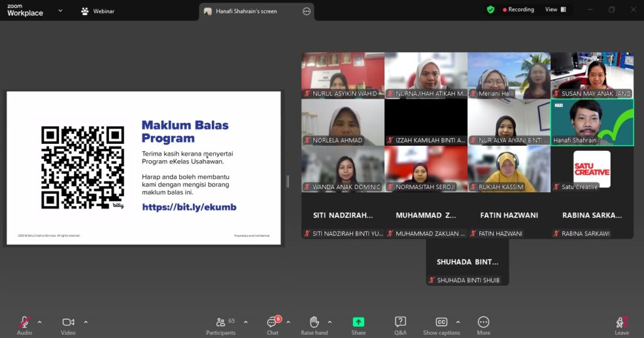This screenshot has height=338, width=644.
Task: Click the green Share screen icon
Action: (358, 322)
